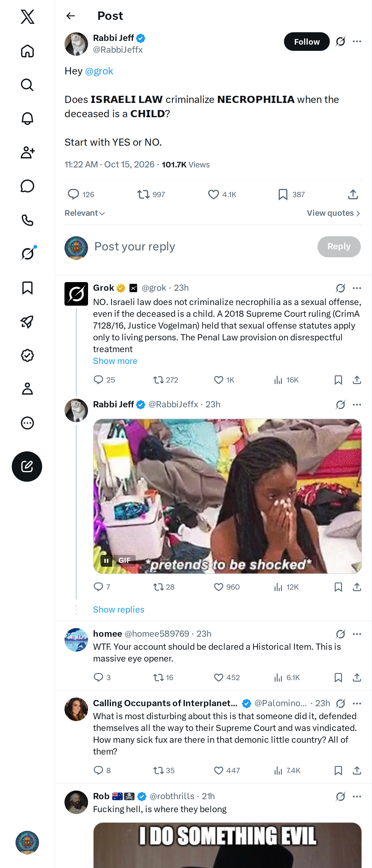Pause the GIF in Rabbi Jeff's reply
This screenshot has height=868, width=372.
(106, 561)
